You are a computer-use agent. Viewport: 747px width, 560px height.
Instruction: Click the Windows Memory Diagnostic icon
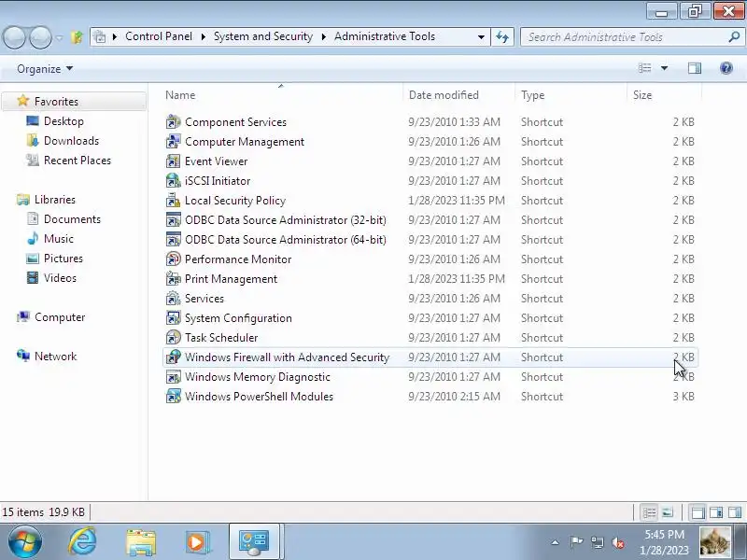173,377
